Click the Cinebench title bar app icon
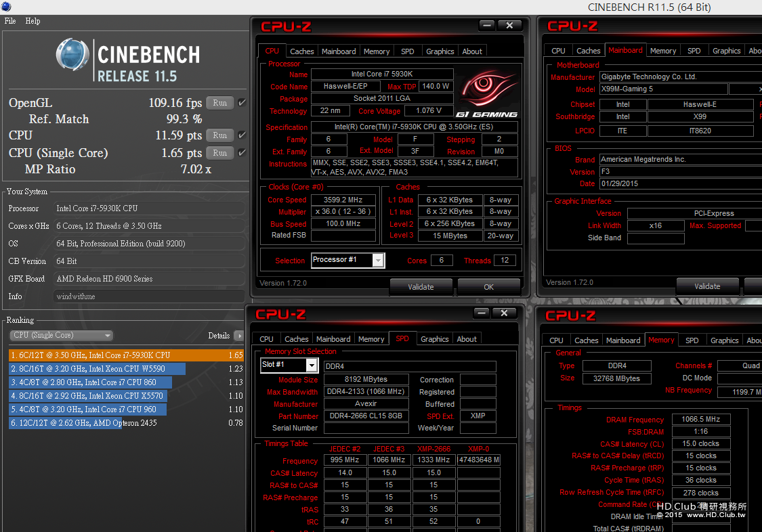Viewport: 762px width, 532px height. tap(6, 6)
